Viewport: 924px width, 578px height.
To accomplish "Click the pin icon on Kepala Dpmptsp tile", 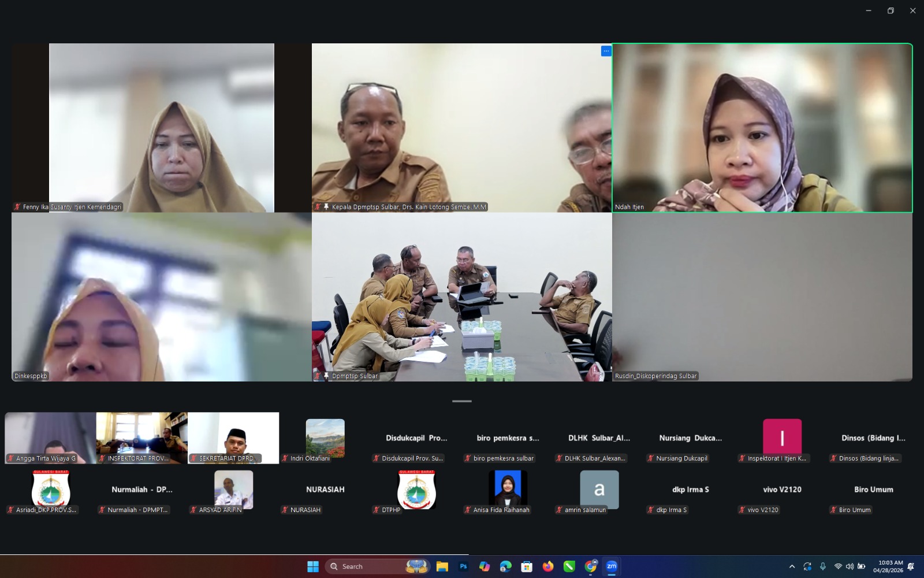I will 326,207.
